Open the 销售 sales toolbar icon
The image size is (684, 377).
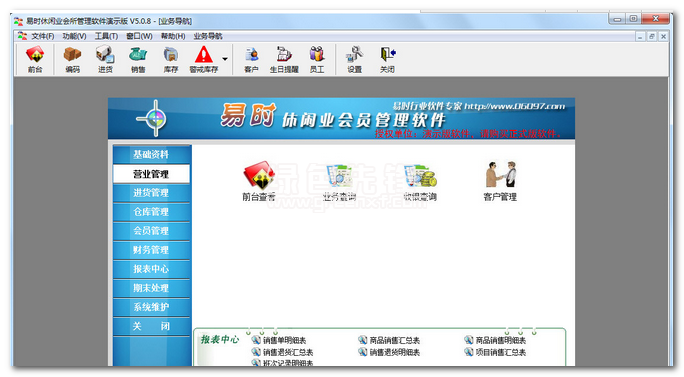point(138,59)
